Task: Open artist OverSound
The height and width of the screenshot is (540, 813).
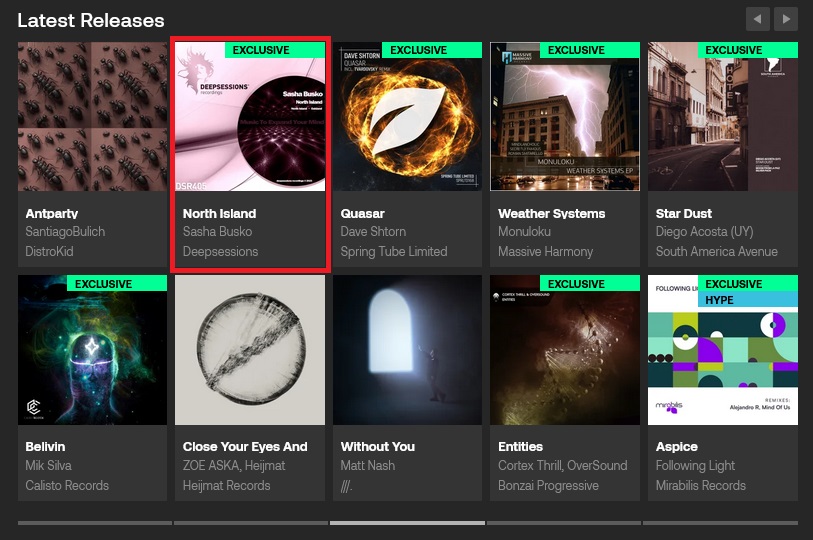Action: click(597, 465)
